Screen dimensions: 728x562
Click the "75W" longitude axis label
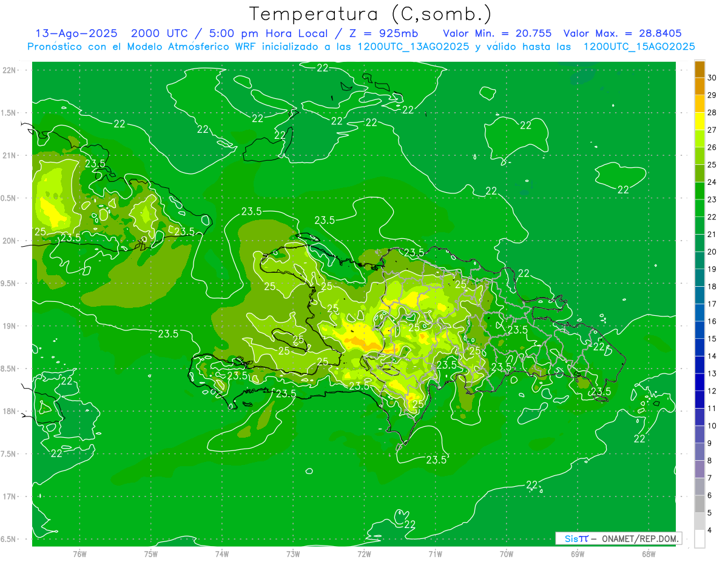point(150,554)
